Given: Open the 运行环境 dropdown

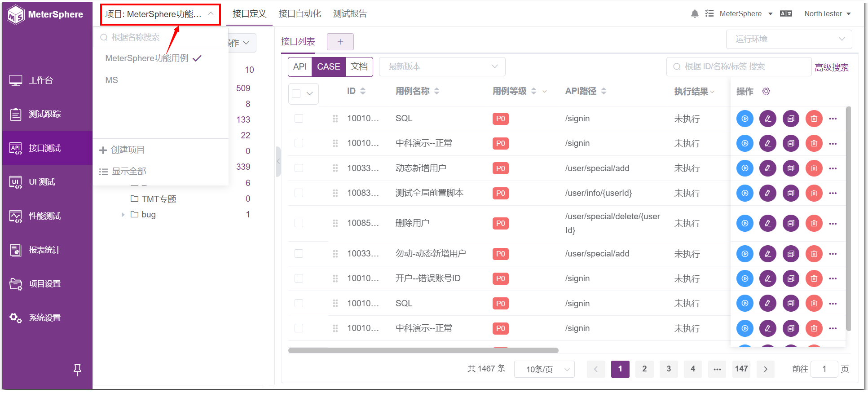Looking at the screenshot, I should pyautogui.click(x=789, y=39).
